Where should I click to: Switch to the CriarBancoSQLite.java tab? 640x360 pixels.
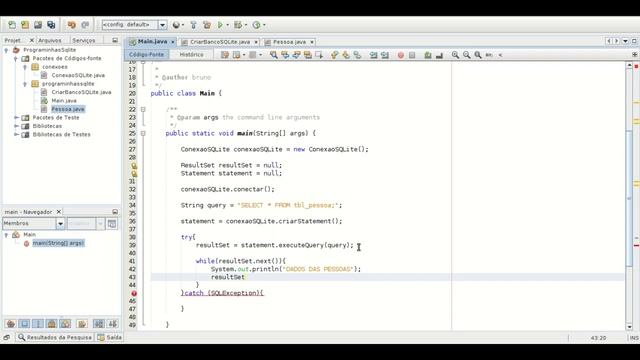tap(220, 42)
